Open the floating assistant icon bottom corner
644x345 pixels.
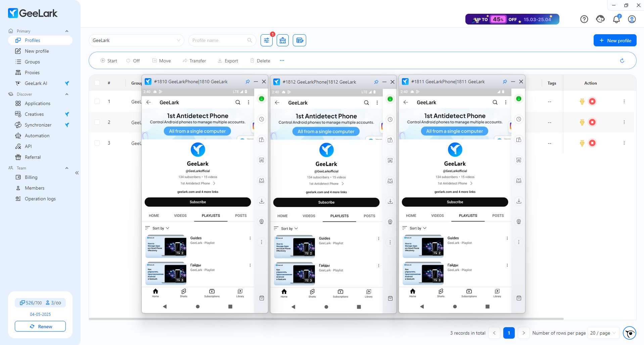tap(630, 333)
